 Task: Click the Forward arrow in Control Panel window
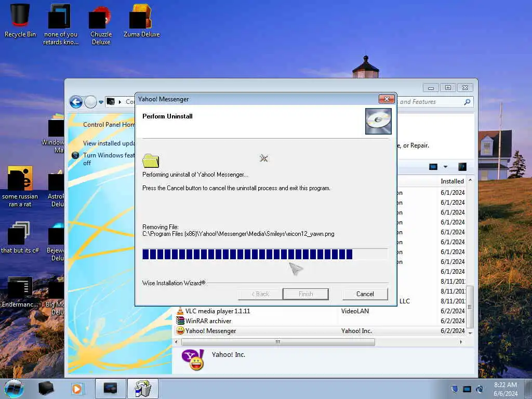pos(90,102)
